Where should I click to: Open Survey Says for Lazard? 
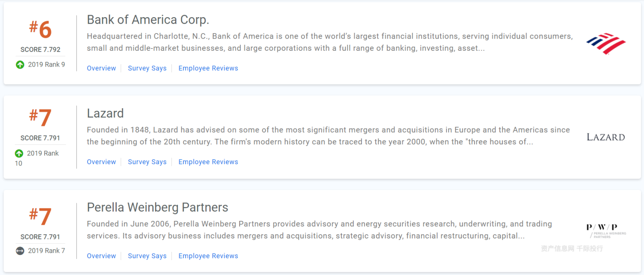147,162
